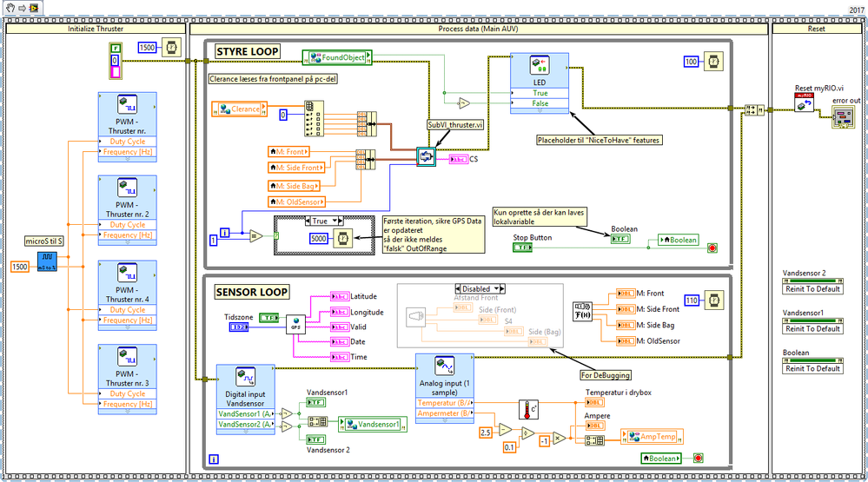The height and width of the screenshot is (482, 868).
Task: Click the LED Express VI icon
Action: pyautogui.click(x=540, y=65)
